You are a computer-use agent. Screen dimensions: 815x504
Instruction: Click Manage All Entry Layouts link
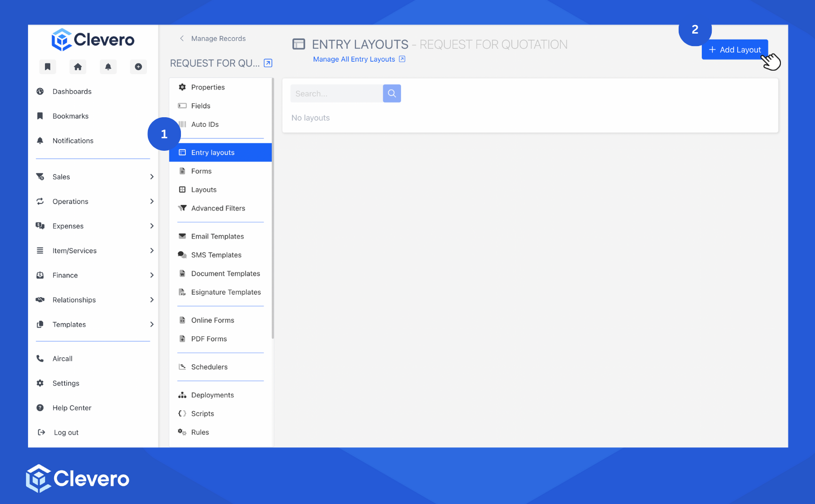click(359, 59)
